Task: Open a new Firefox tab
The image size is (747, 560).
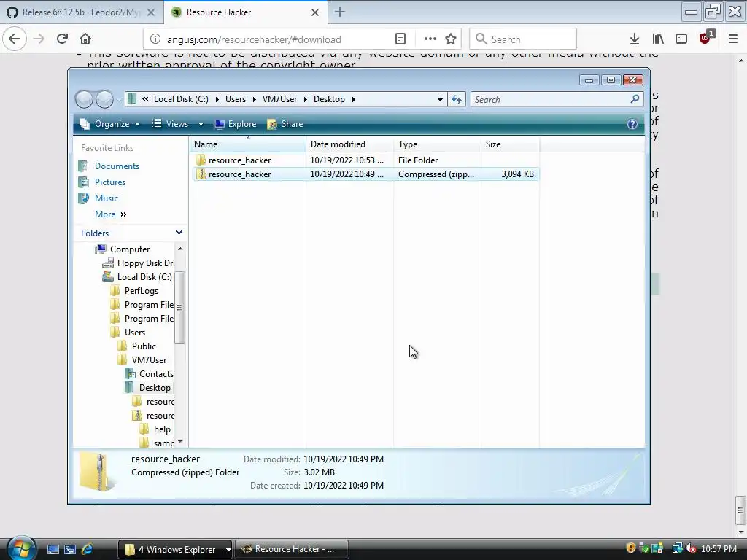Action: (x=340, y=12)
